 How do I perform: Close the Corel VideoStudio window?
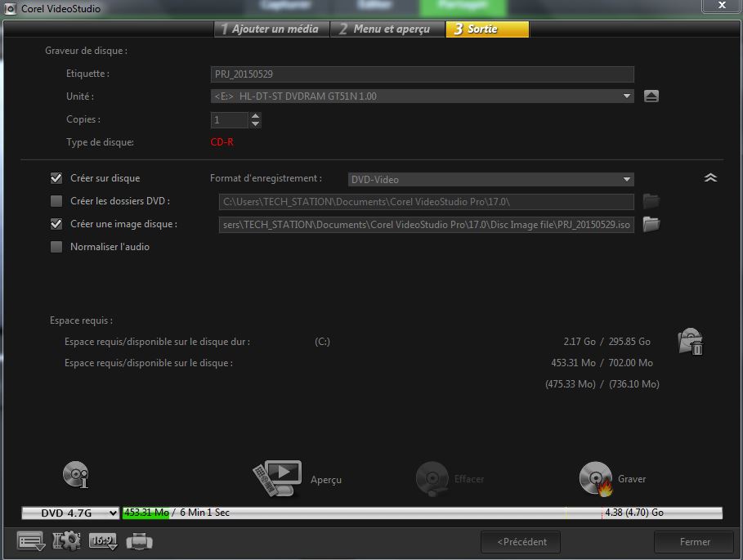coord(722,5)
